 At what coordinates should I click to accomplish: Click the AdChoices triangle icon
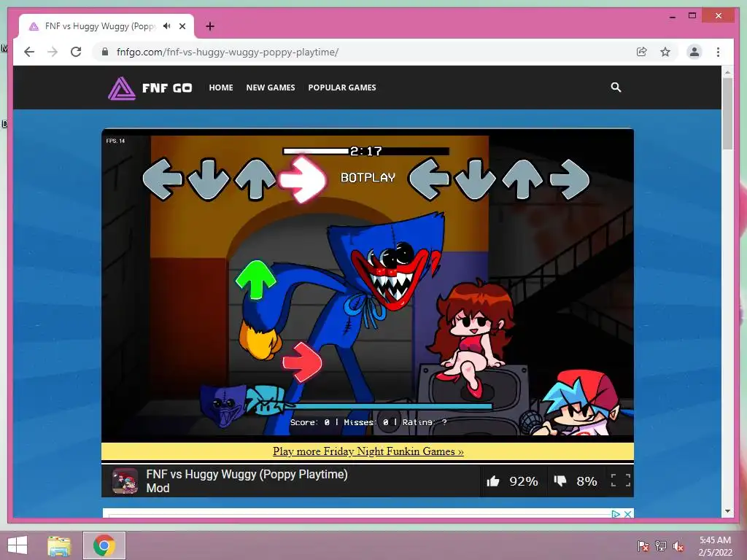point(616,514)
